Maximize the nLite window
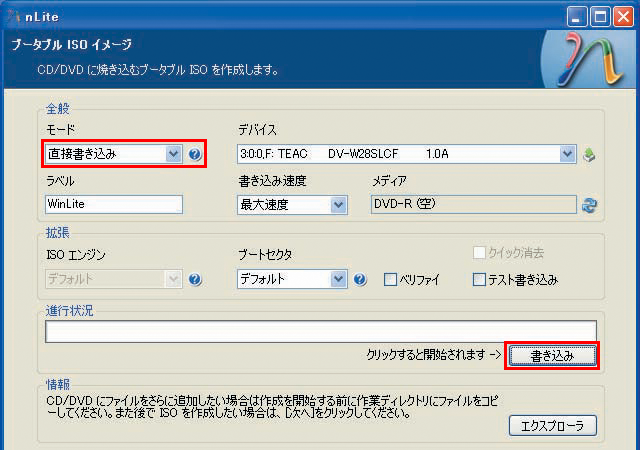This screenshot has width=640, height=450. 600,17
